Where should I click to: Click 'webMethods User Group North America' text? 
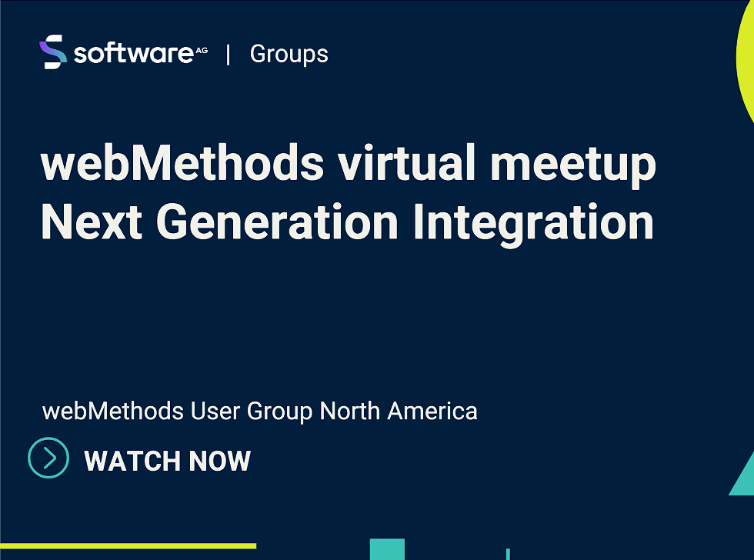click(x=260, y=412)
